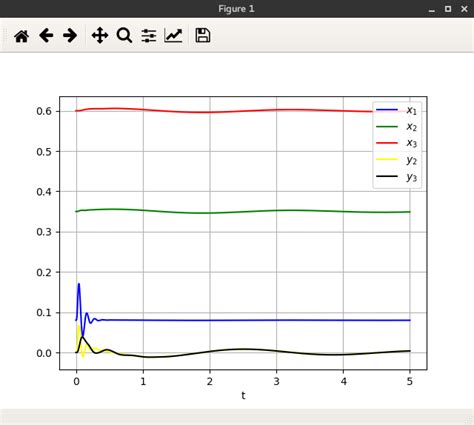Save the figure using floppy disk icon
This screenshot has height=425, width=474.
pos(203,35)
